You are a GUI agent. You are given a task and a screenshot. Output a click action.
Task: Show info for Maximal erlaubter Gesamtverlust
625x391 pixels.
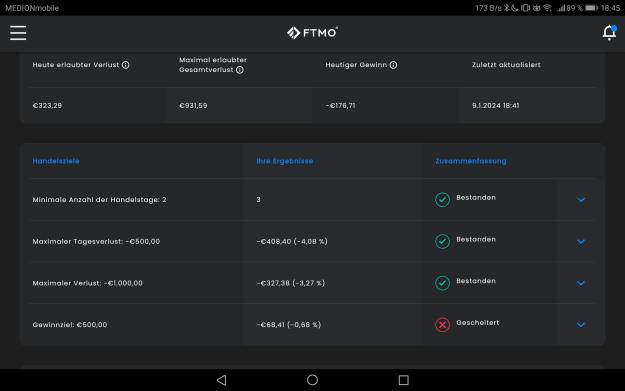240,70
